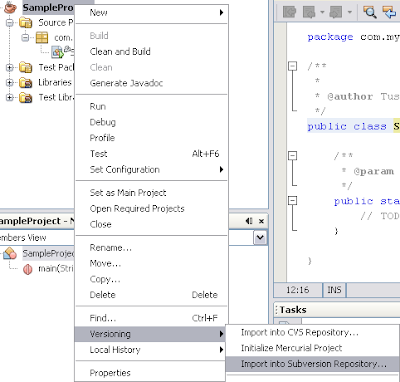Expand the Test Libraries node
Viewport: 400px width, 382px height.
coord(10,97)
